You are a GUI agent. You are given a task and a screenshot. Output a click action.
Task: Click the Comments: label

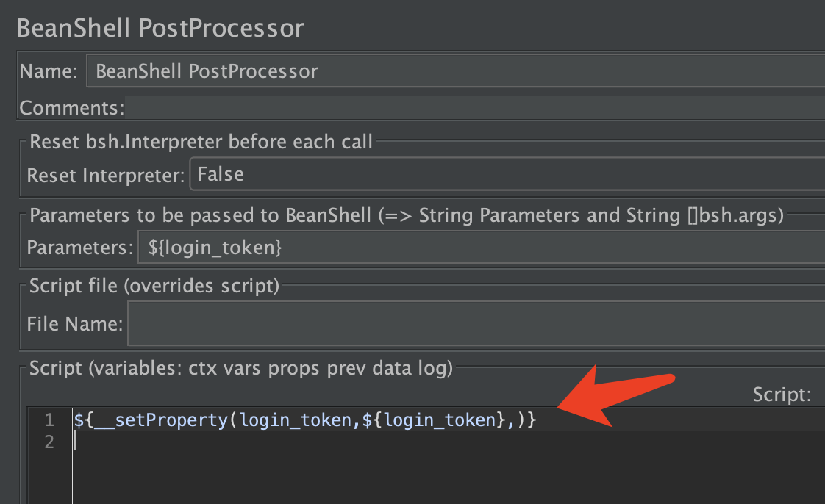pos(71,108)
